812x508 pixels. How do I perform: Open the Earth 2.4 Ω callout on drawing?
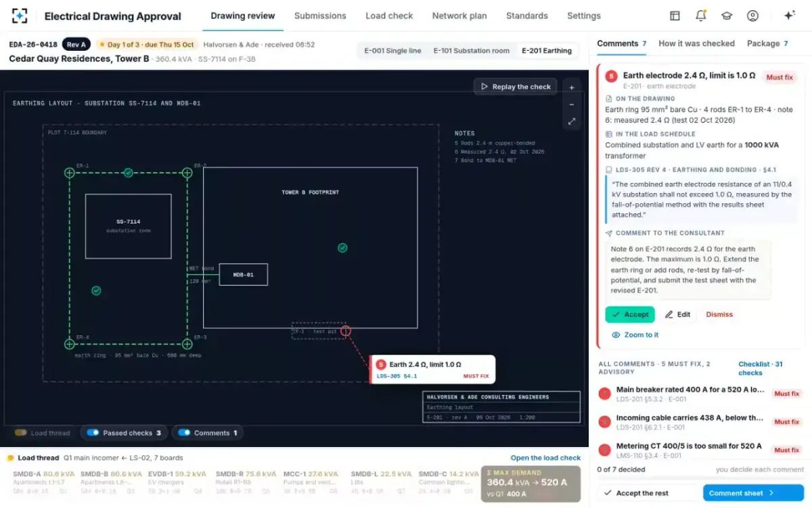432,370
